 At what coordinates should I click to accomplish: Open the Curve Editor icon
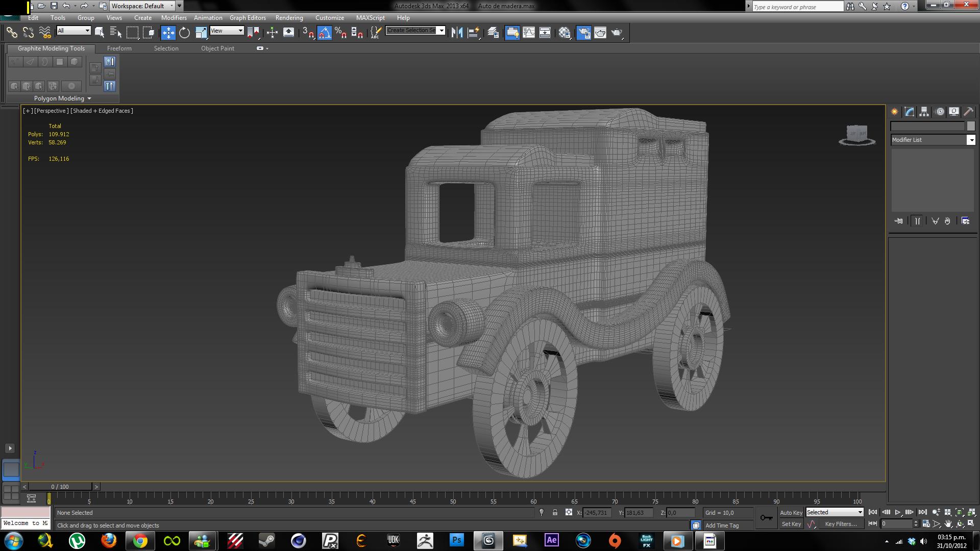click(x=529, y=33)
